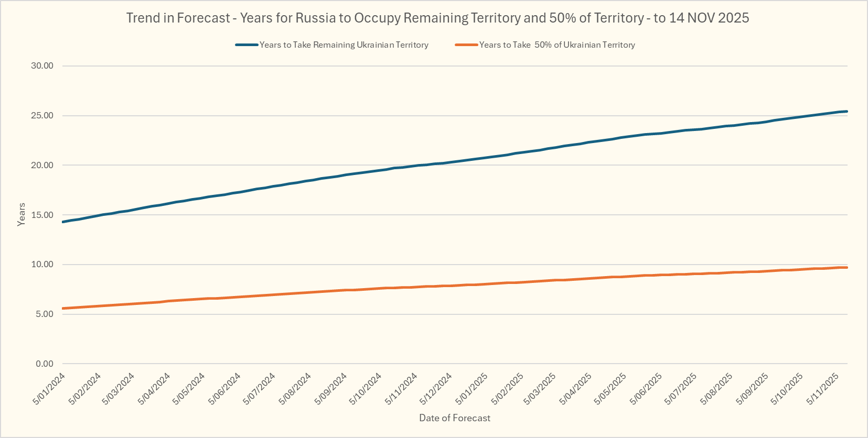This screenshot has width=868, height=438.
Task: Click 'Years to Take Remaining Ukrainian Territory' legend label
Action: [344, 45]
